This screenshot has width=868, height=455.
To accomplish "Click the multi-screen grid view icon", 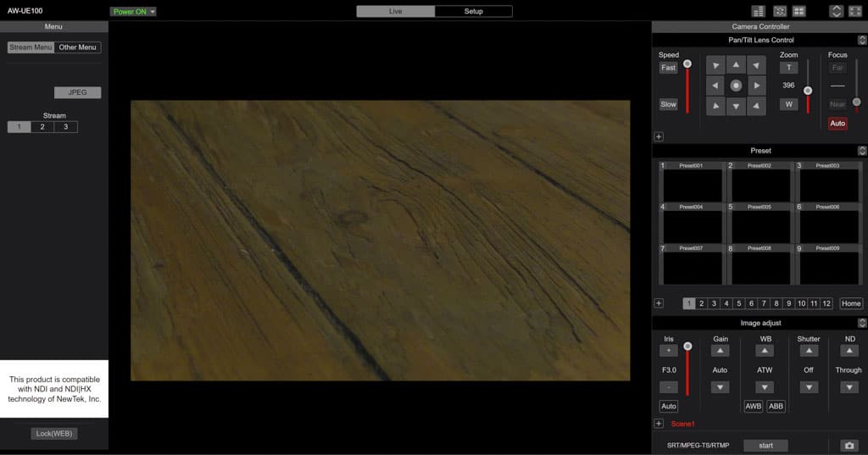I will coord(798,11).
